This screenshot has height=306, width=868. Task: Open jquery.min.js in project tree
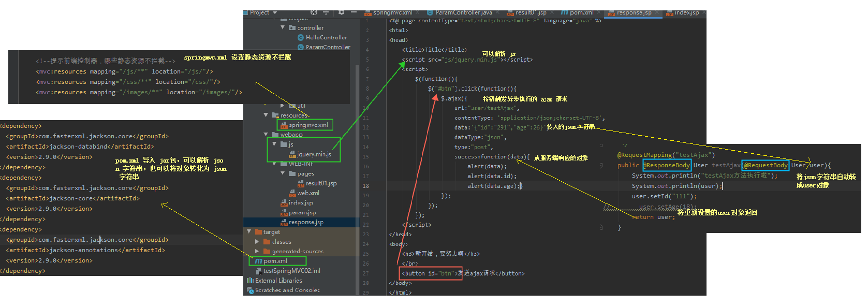click(x=314, y=154)
